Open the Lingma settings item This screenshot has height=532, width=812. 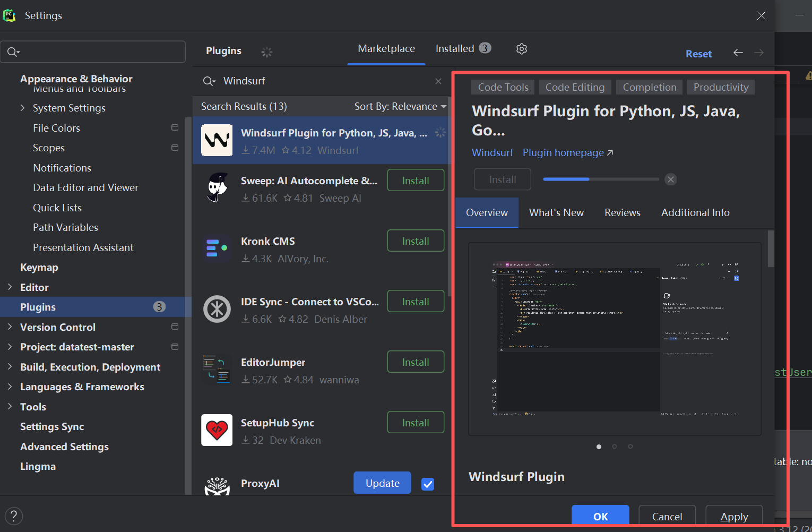click(38, 467)
